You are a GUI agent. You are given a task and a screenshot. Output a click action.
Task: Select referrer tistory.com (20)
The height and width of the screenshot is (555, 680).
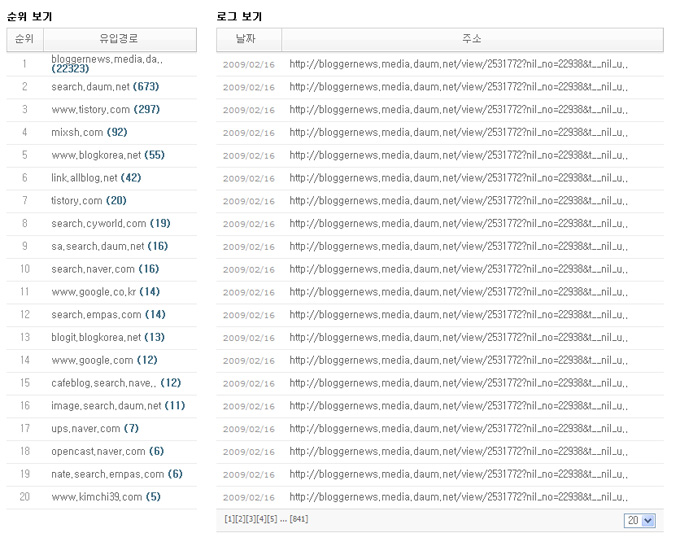[88, 201]
